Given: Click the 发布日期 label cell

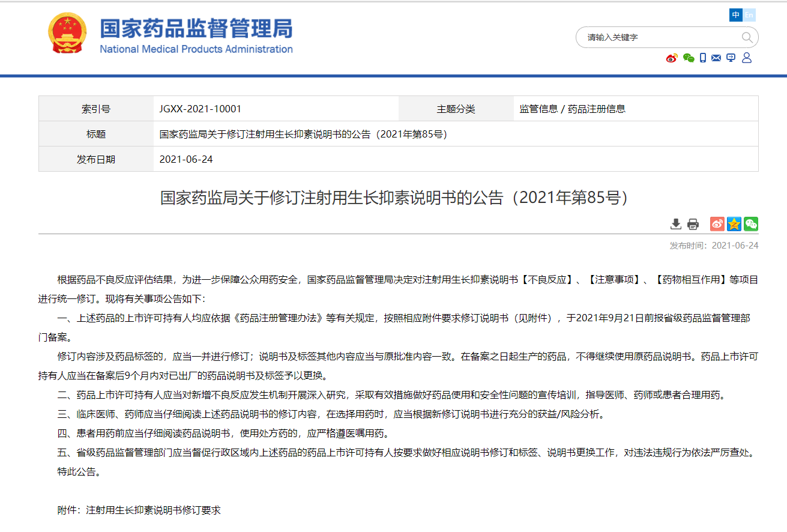Looking at the screenshot, I should tap(96, 160).
